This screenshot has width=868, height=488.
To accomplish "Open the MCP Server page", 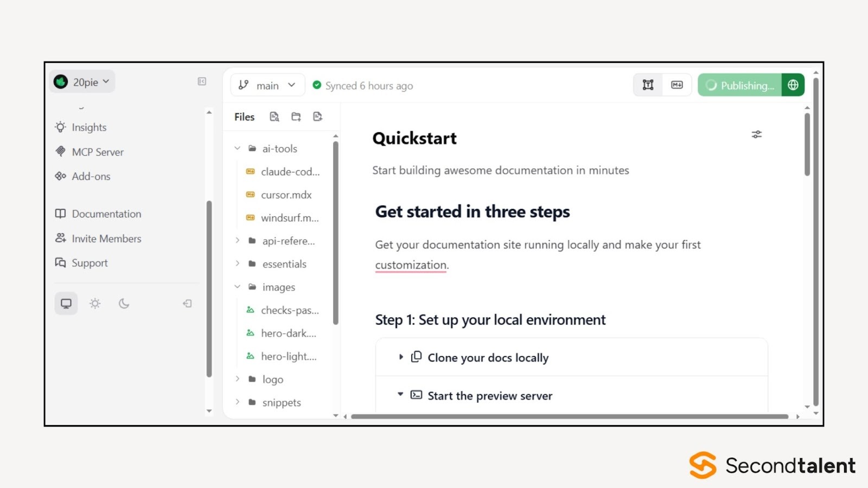I will coord(98,152).
